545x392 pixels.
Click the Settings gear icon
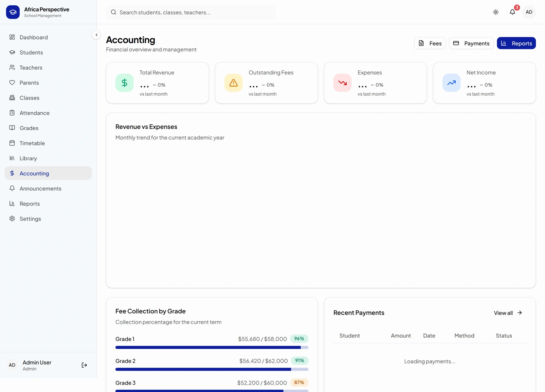coord(12,218)
